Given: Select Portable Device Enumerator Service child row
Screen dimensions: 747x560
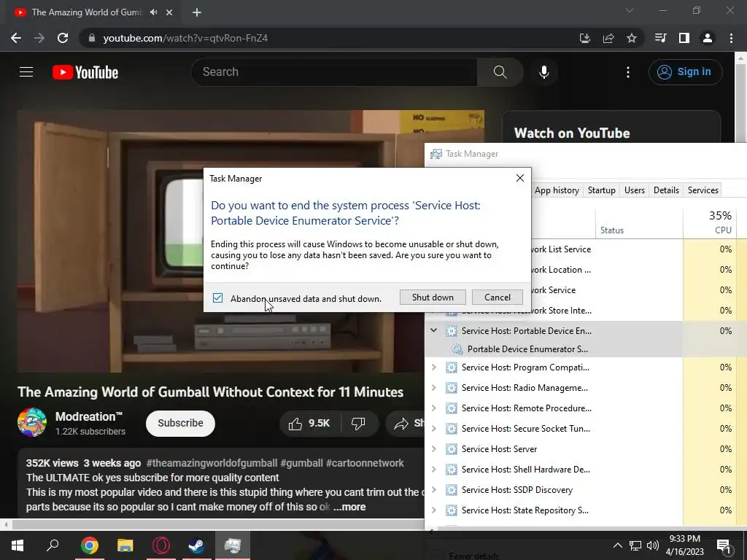Looking at the screenshot, I should coord(527,349).
